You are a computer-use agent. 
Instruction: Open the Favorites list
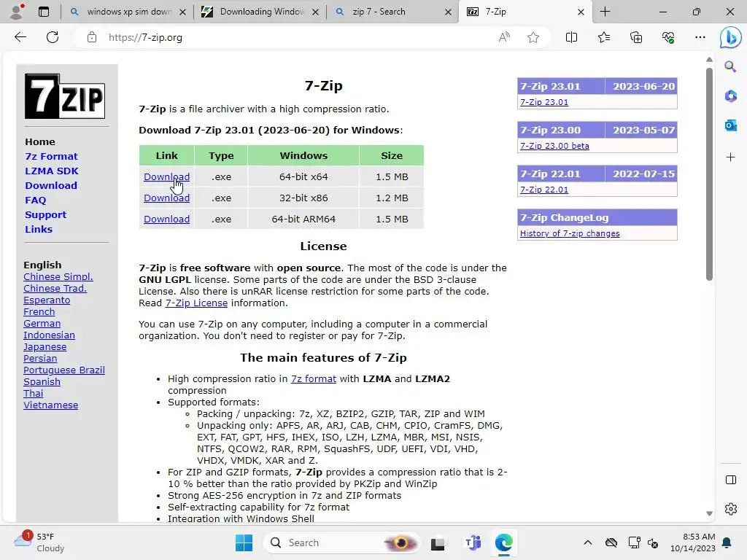603,37
